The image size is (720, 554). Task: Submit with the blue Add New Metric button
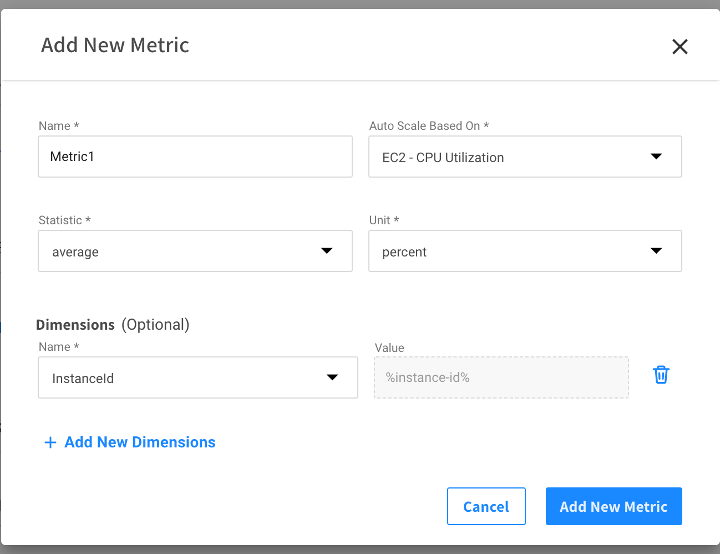tap(613, 506)
